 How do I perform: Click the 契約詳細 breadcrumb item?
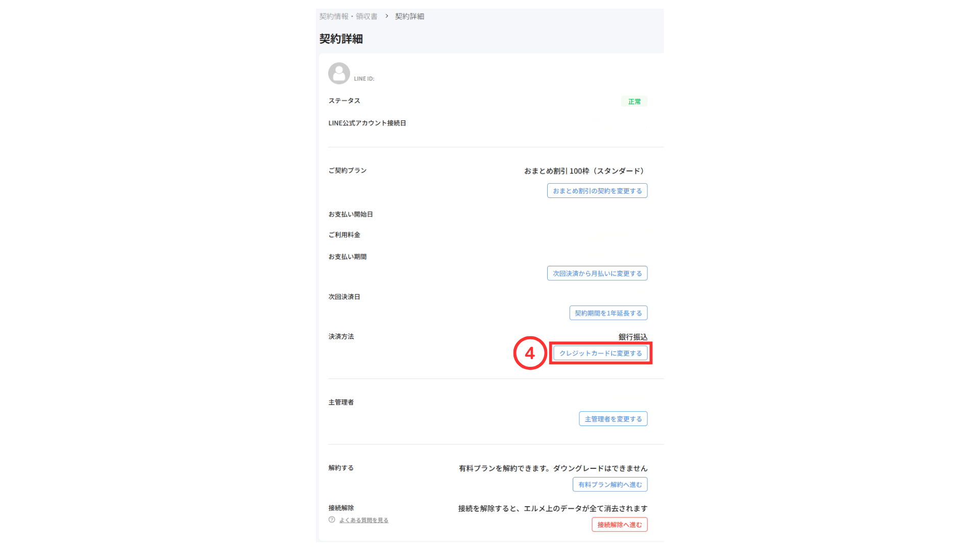tap(409, 16)
